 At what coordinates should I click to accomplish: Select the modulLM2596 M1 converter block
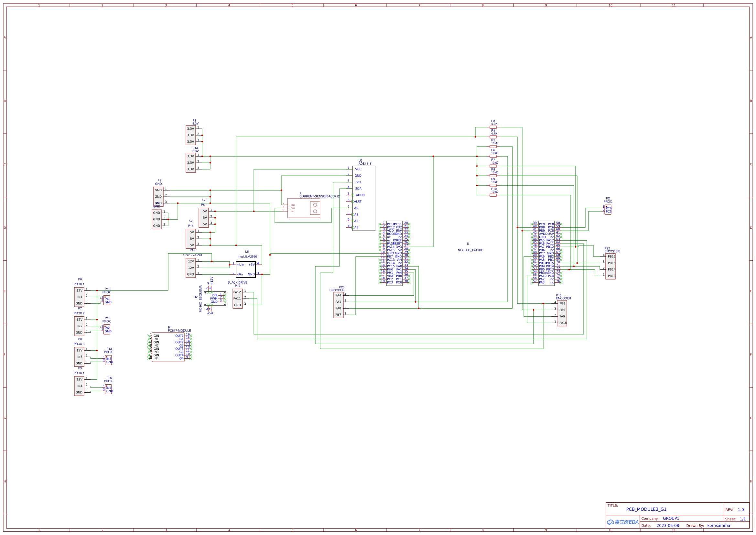[x=246, y=269]
